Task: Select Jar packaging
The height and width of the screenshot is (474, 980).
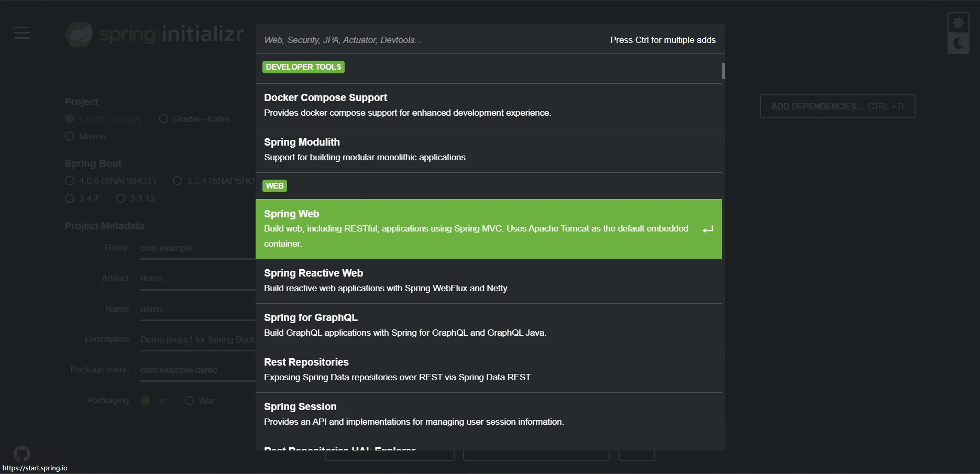Action: pyautogui.click(x=154, y=401)
